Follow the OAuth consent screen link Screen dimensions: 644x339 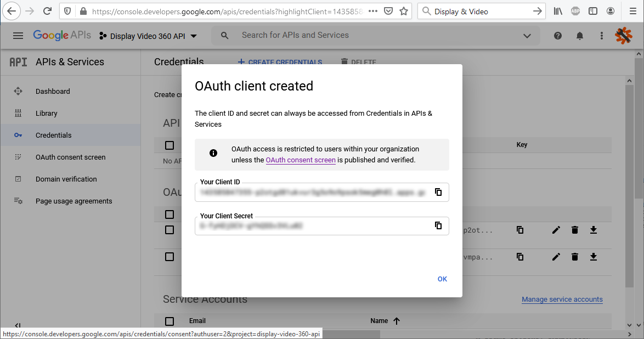(301, 160)
